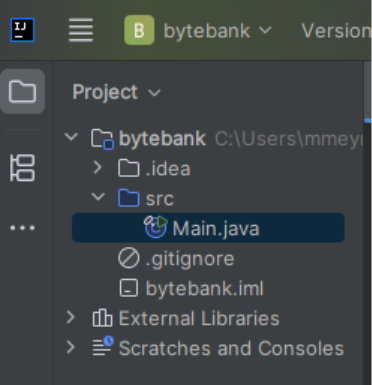Click the .gitignore file icon
Viewport: 372px width, 385px height.
pyautogui.click(x=129, y=258)
